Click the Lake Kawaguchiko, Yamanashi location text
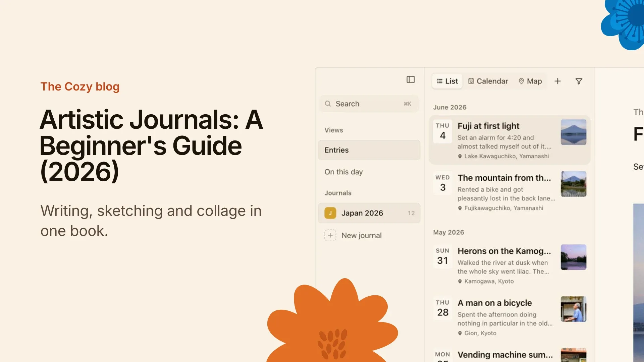This screenshot has width=644, height=362. pyautogui.click(x=506, y=157)
